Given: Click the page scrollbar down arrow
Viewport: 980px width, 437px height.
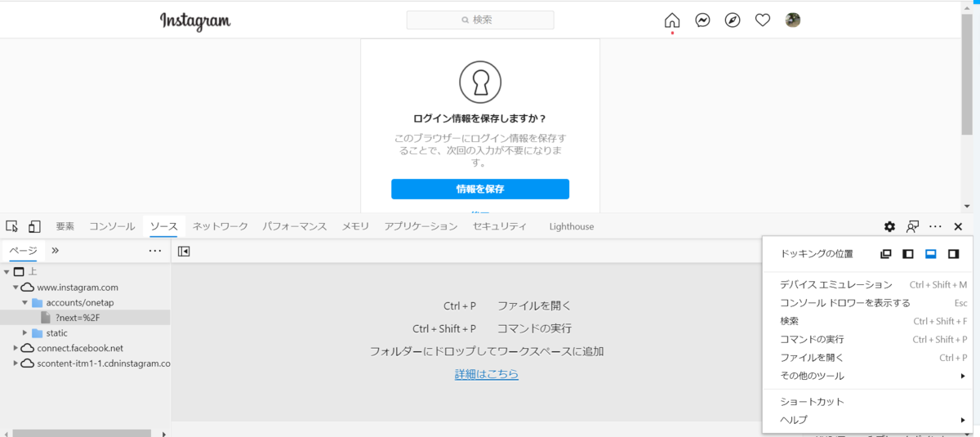Looking at the screenshot, I should [x=966, y=207].
